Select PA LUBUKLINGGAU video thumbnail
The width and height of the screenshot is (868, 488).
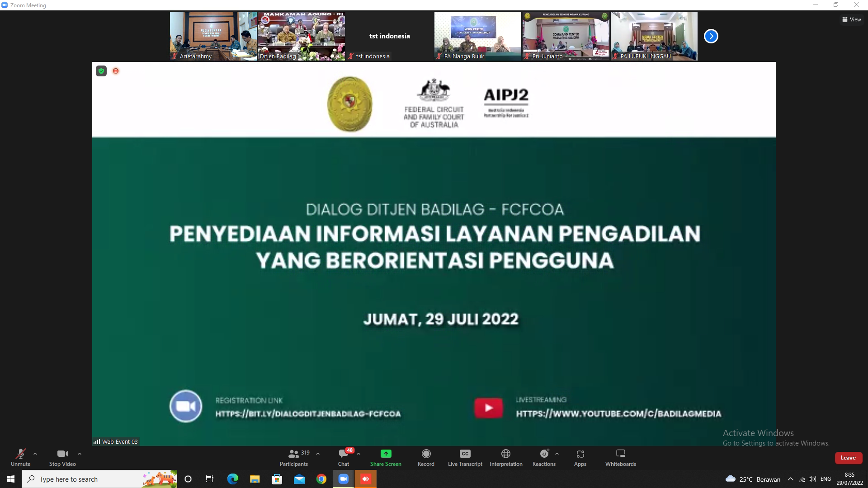[654, 36]
